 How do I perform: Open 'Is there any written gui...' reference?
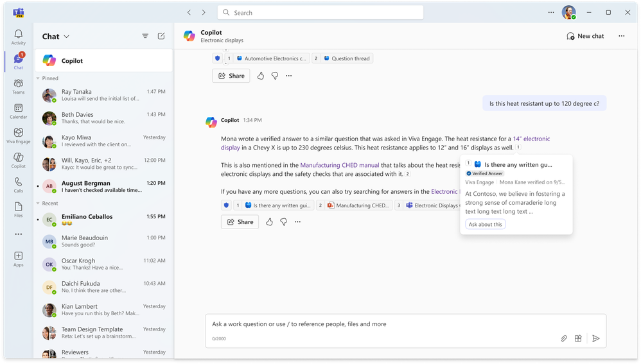click(x=274, y=205)
